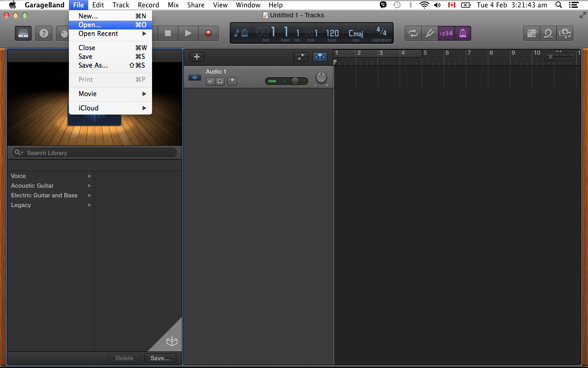Viewport: 588px width, 368px height.
Task: Toggle Catch Playhead blue button
Action: [x=320, y=57]
